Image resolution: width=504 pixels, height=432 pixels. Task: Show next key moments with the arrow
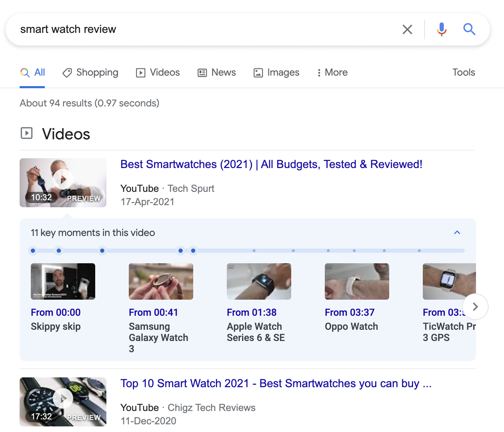(475, 307)
